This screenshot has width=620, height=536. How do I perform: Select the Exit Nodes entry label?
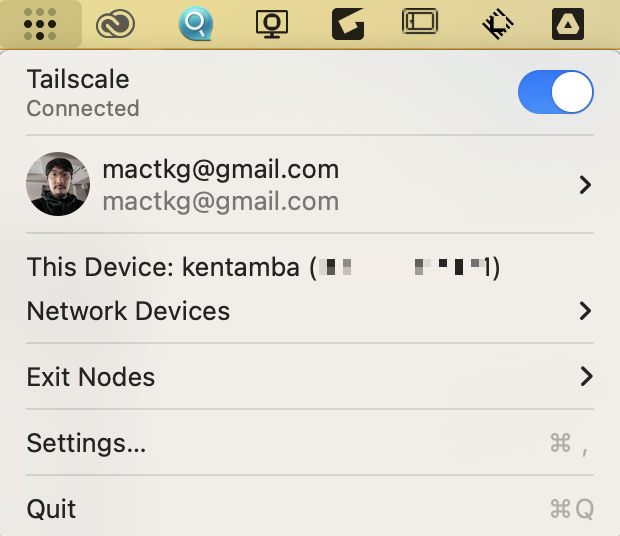[91, 377]
